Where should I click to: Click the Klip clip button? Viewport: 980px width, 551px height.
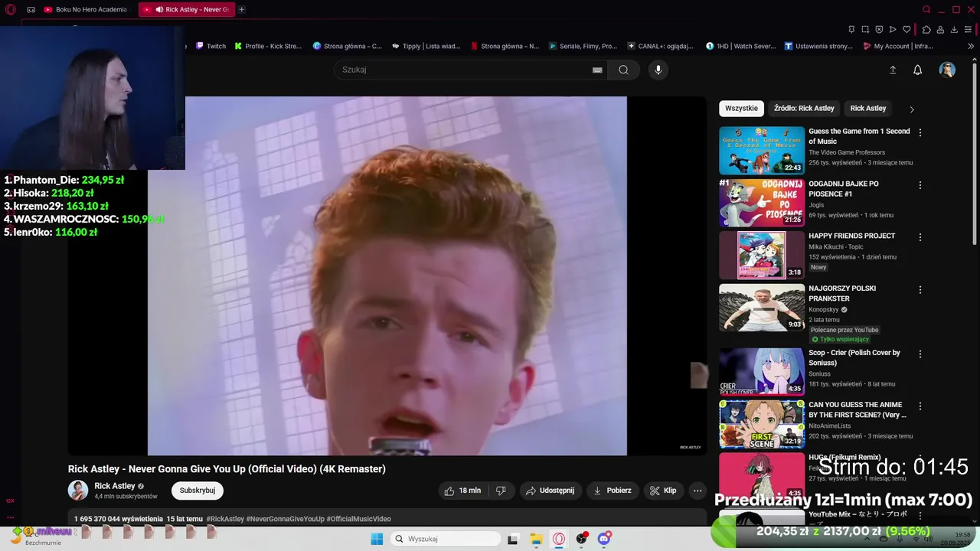pyautogui.click(x=663, y=491)
